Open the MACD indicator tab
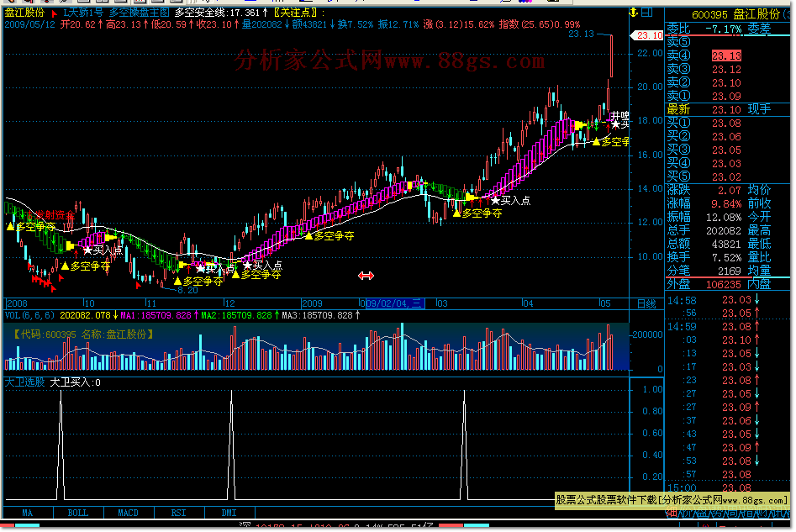Screen dimensions: 796x532 [x=128, y=513]
